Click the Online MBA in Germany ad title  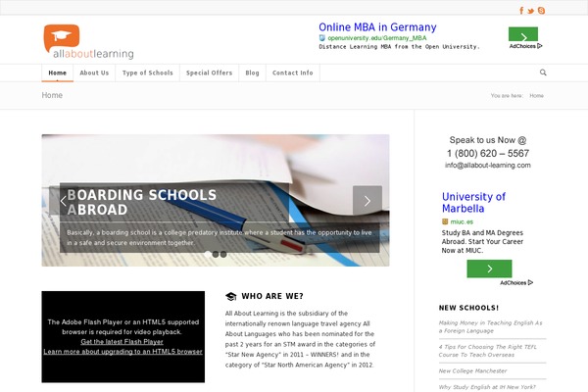click(x=377, y=27)
